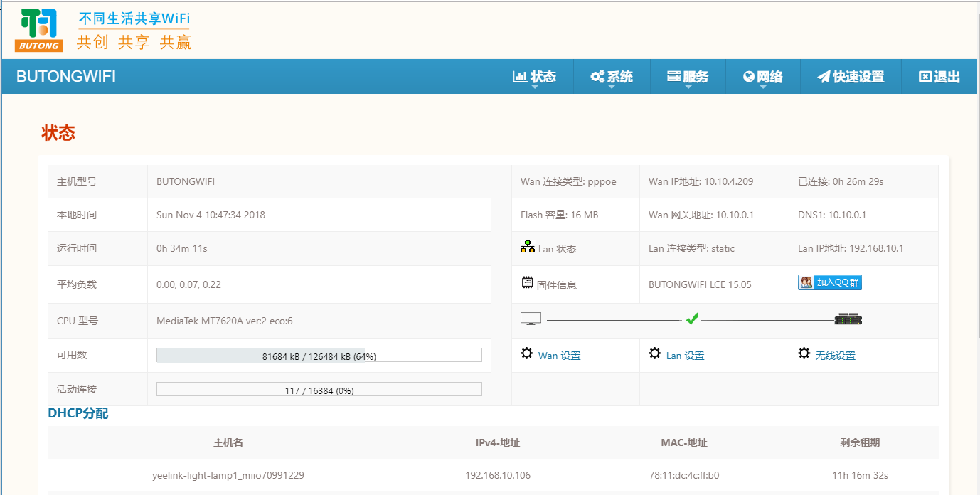Screen dimensions: 980x495
Task: Click the 固件信息 chip icon
Action: 527,283
